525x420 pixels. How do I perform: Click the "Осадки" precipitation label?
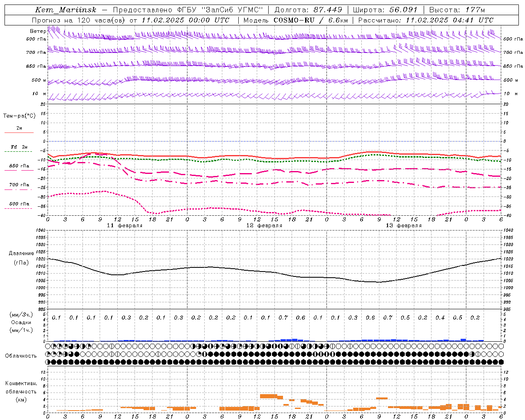coord(21,322)
